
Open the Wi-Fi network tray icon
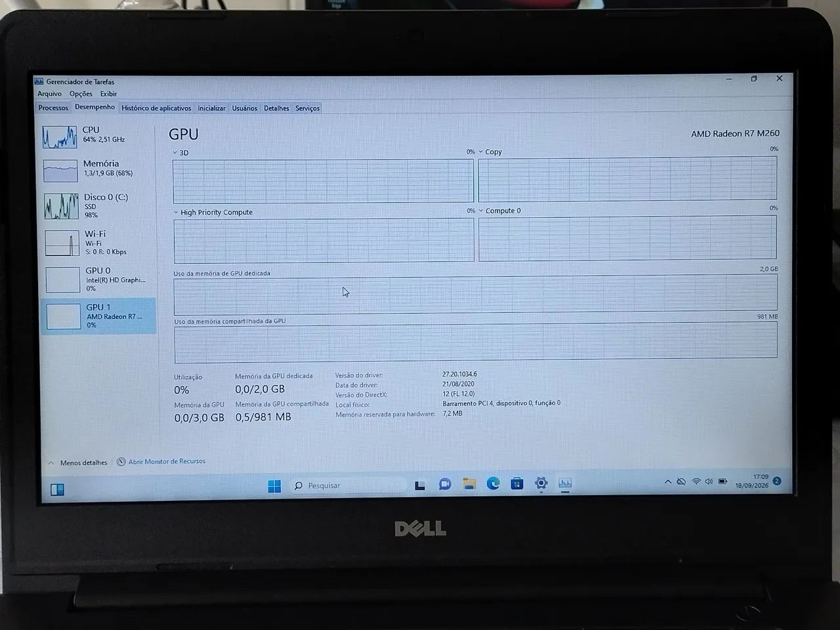pyautogui.click(x=696, y=482)
